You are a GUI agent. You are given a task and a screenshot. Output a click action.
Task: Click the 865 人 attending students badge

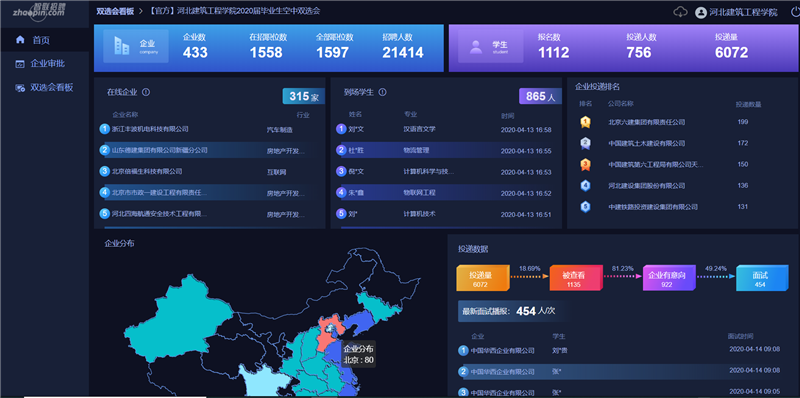click(x=540, y=96)
